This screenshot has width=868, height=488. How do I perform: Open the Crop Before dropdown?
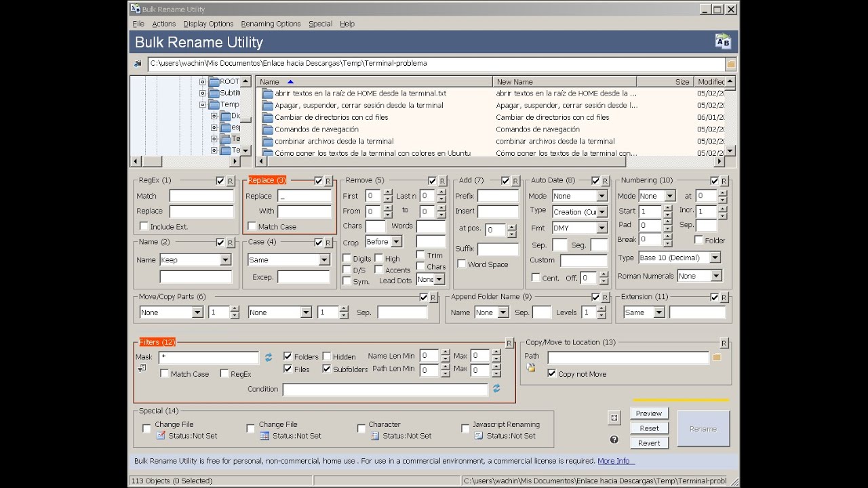(x=397, y=242)
